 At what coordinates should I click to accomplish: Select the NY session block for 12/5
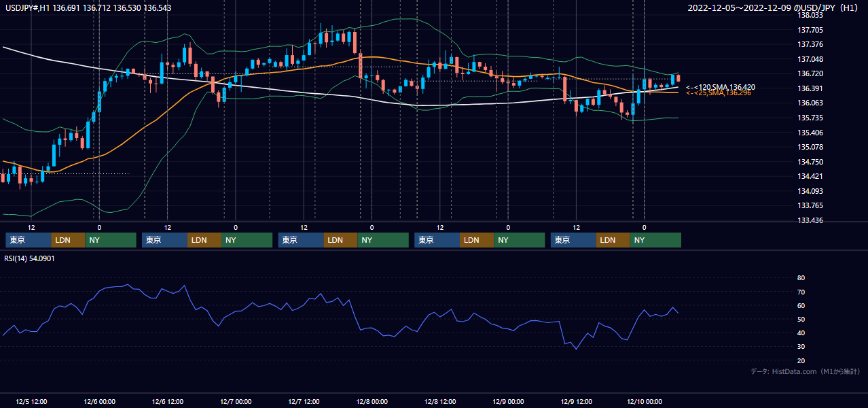click(111, 240)
